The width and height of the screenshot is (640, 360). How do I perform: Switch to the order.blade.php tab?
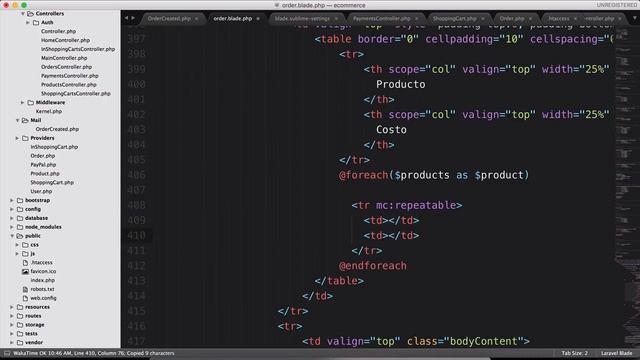(x=233, y=19)
